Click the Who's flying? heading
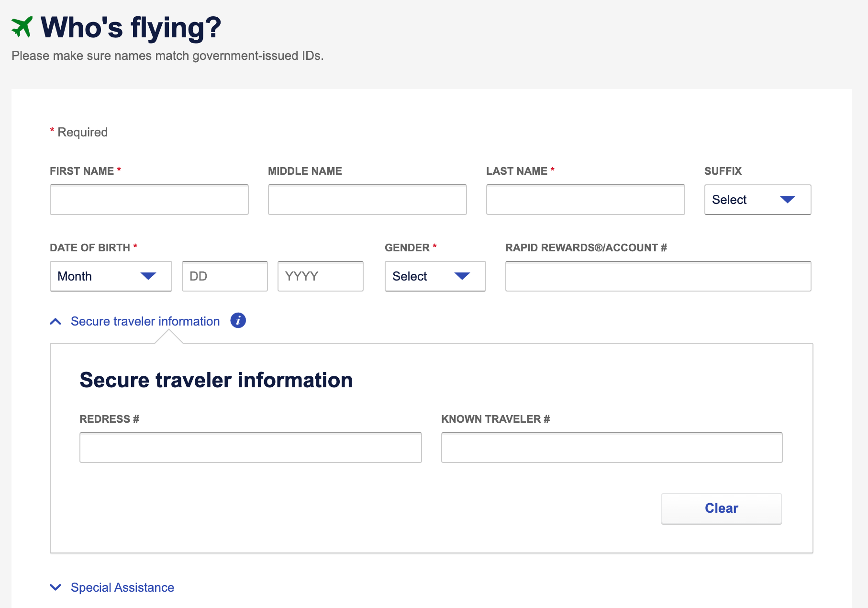This screenshot has height=608, width=868. click(131, 27)
